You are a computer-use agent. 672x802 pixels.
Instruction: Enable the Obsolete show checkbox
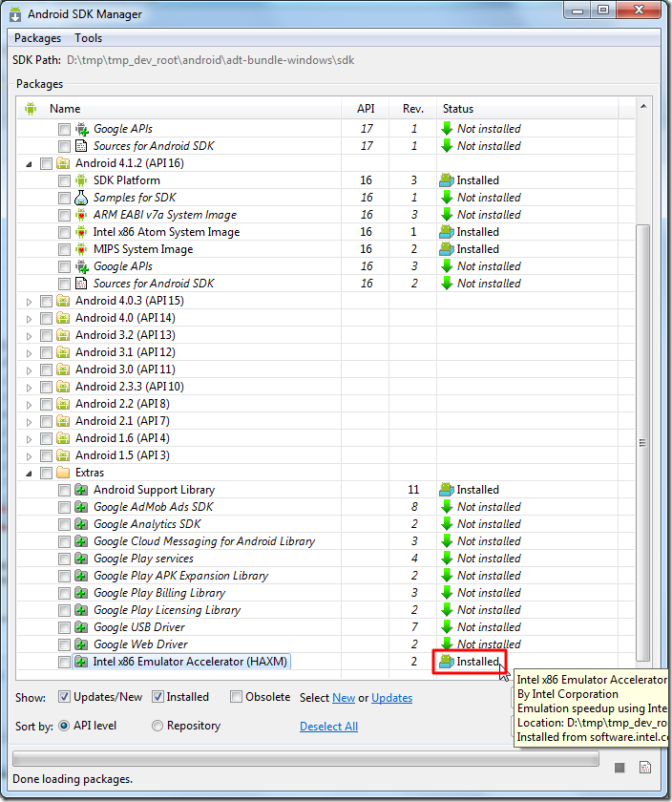(x=236, y=697)
